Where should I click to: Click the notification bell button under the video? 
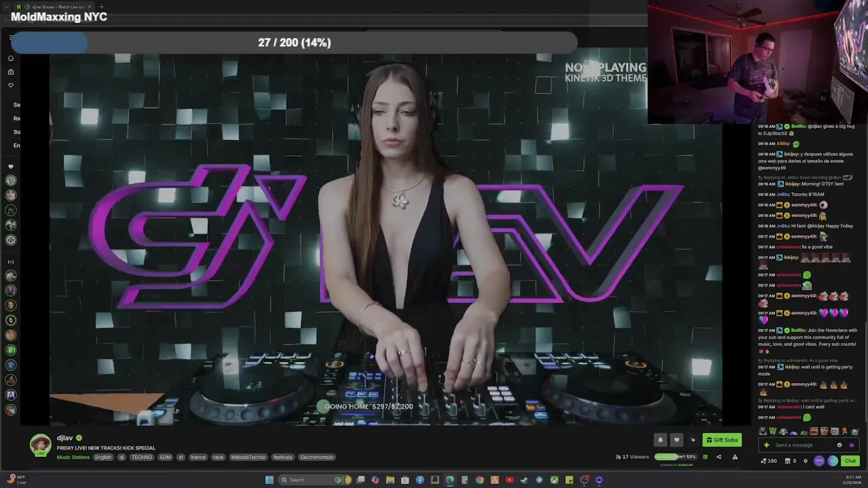tap(660, 440)
